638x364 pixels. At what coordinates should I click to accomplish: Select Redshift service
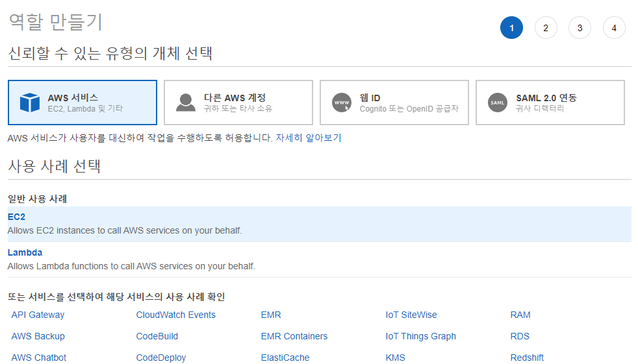[527, 358]
